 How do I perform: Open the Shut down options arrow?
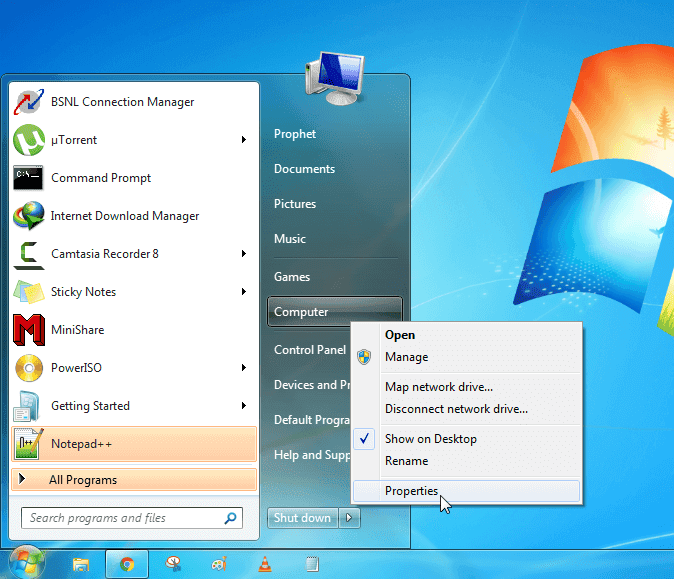point(349,518)
